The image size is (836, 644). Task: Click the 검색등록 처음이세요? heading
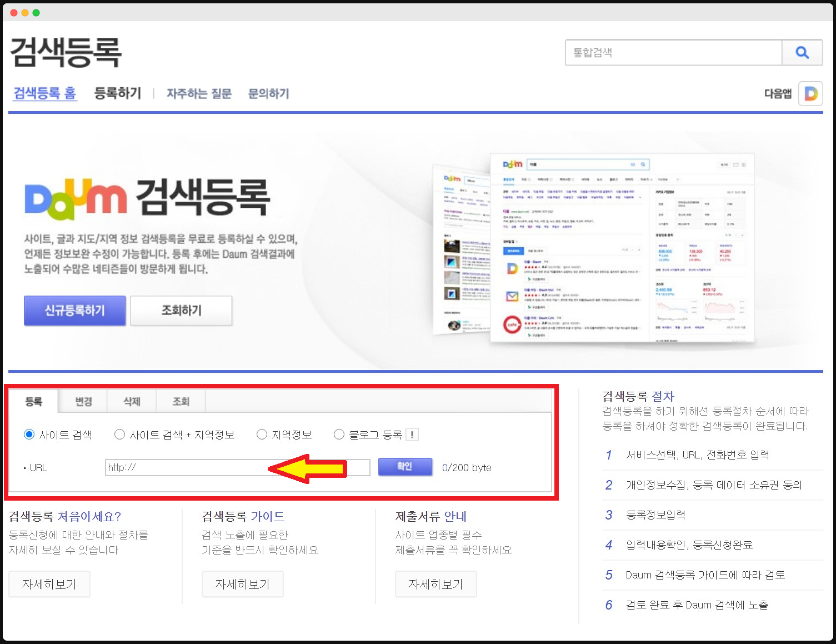(x=65, y=517)
